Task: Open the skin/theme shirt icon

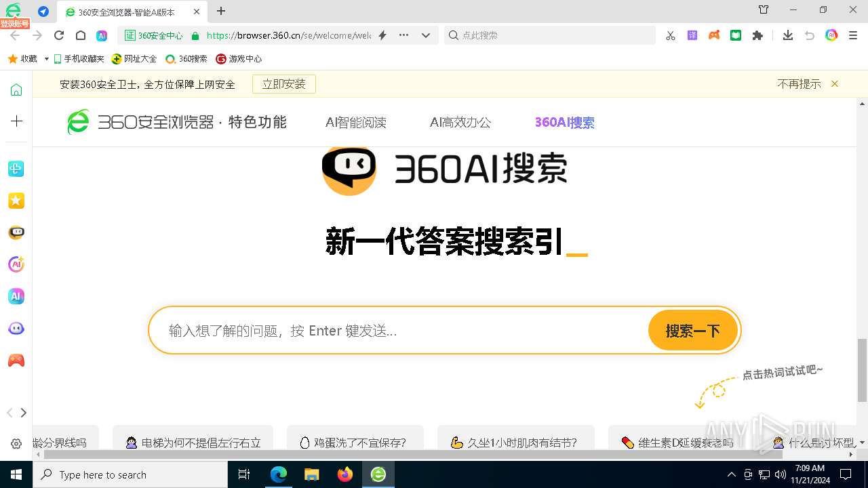Action: [x=764, y=9]
